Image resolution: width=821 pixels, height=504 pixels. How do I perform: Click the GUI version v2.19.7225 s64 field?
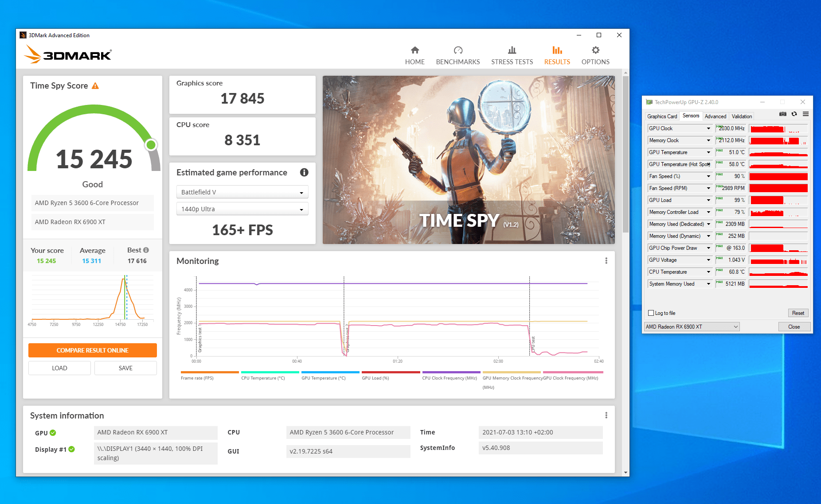click(x=348, y=451)
